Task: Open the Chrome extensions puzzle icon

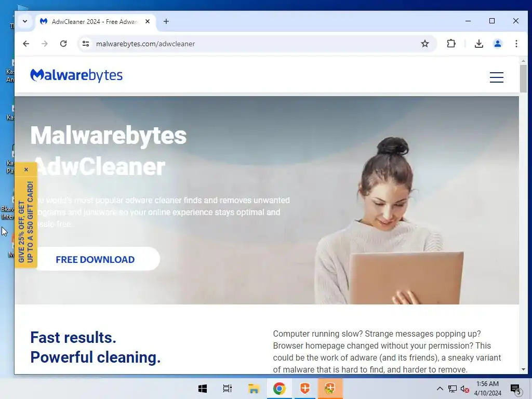Action: [451, 44]
